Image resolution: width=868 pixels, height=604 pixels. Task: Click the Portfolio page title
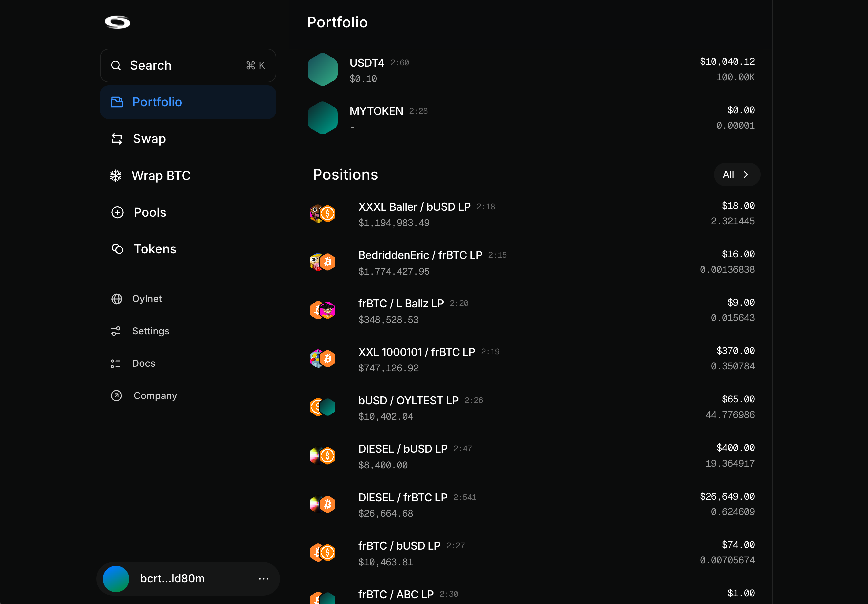click(x=337, y=22)
